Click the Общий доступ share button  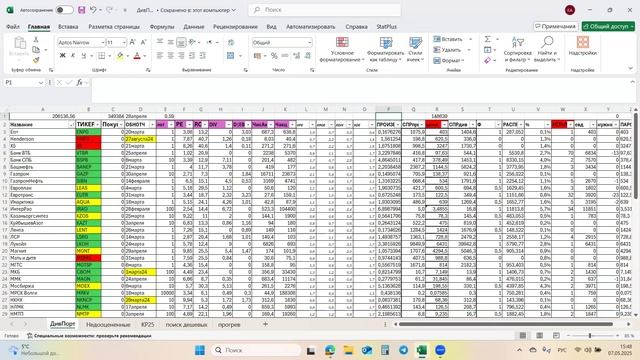pyautogui.click(x=608, y=27)
